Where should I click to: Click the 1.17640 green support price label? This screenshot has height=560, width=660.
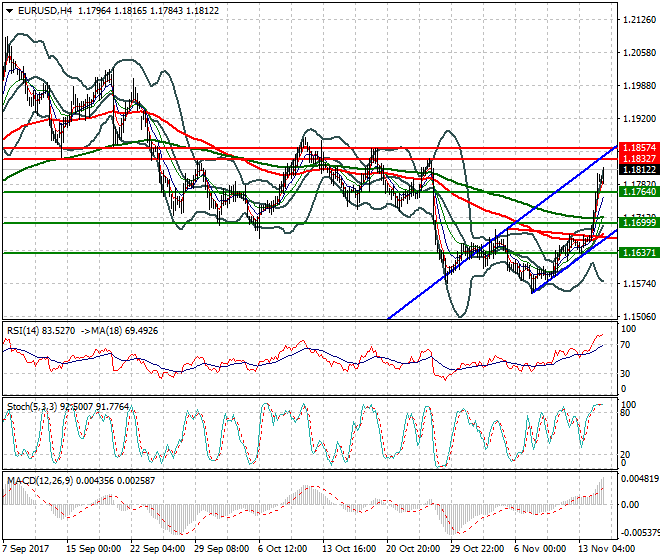[639, 192]
